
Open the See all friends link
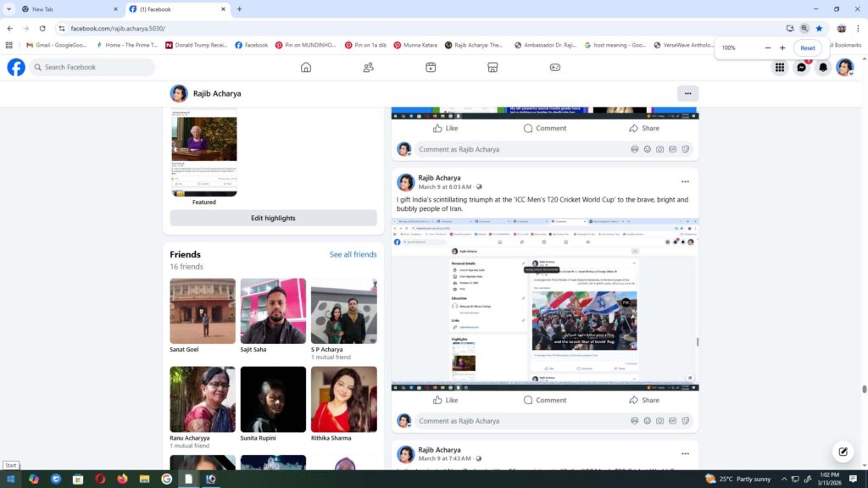353,254
